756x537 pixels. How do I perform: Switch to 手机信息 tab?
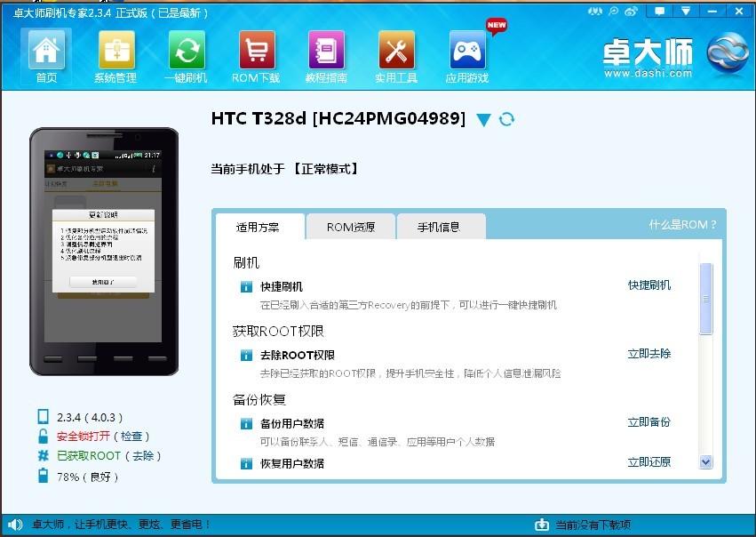click(x=441, y=228)
